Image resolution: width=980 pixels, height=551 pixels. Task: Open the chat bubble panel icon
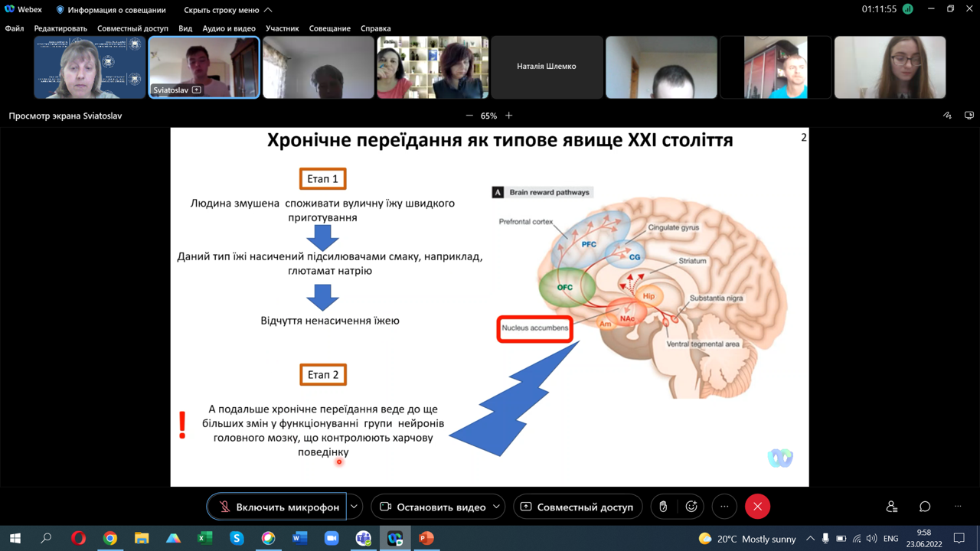[x=925, y=507]
